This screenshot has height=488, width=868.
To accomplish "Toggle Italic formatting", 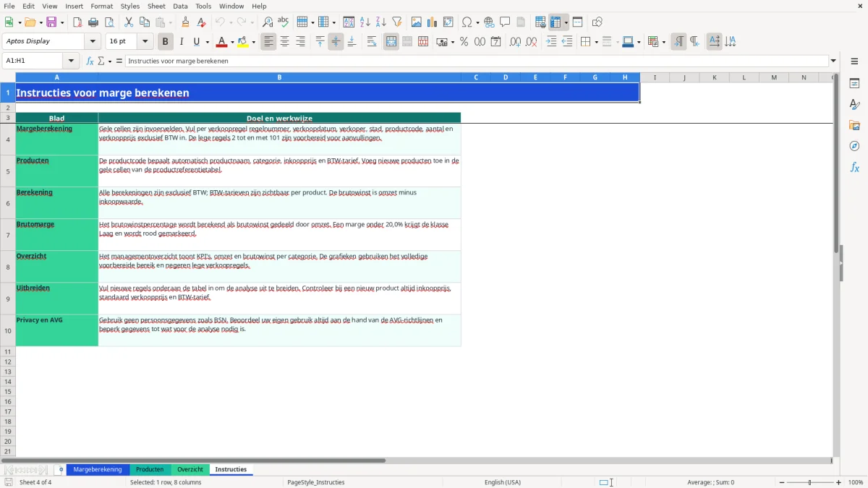I will (182, 42).
